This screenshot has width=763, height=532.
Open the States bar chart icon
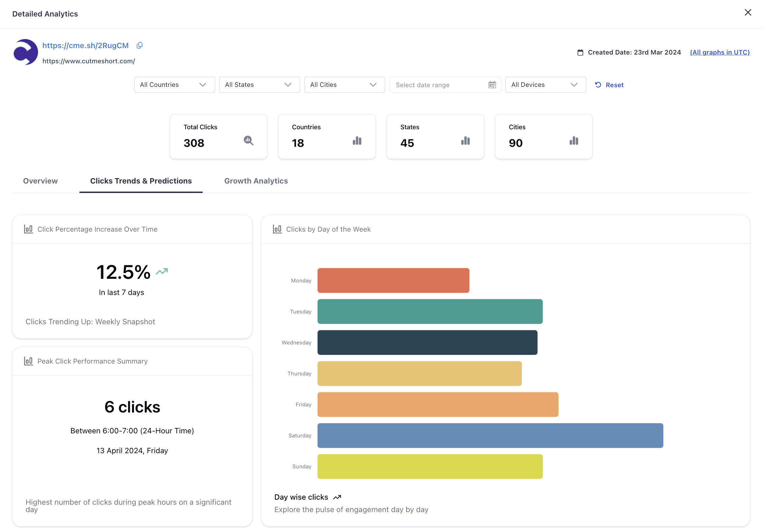point(465,141)
